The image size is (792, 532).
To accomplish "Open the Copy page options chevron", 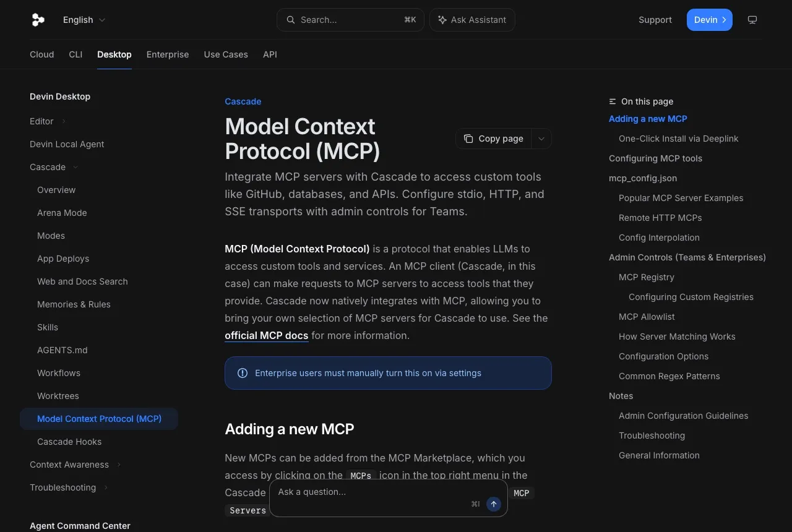I will click(541, 139).
